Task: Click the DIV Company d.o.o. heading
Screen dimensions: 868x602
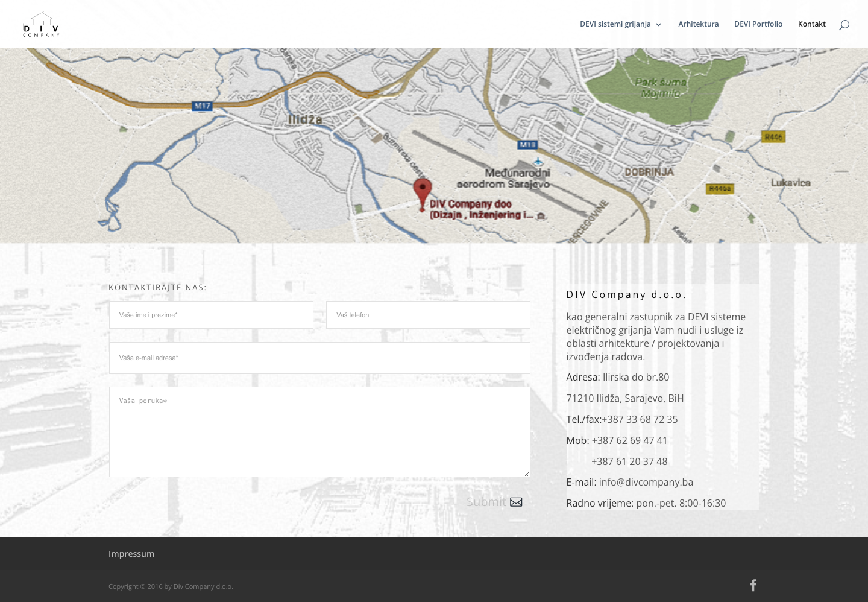Action: coord(626,294)
